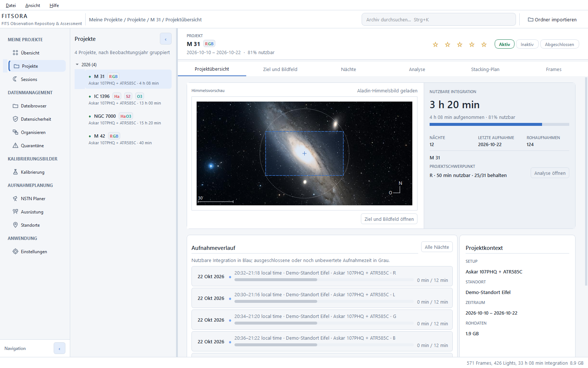Click the Ausrüstung equipment icon
The image size is (588, 368).
(15, 212)
